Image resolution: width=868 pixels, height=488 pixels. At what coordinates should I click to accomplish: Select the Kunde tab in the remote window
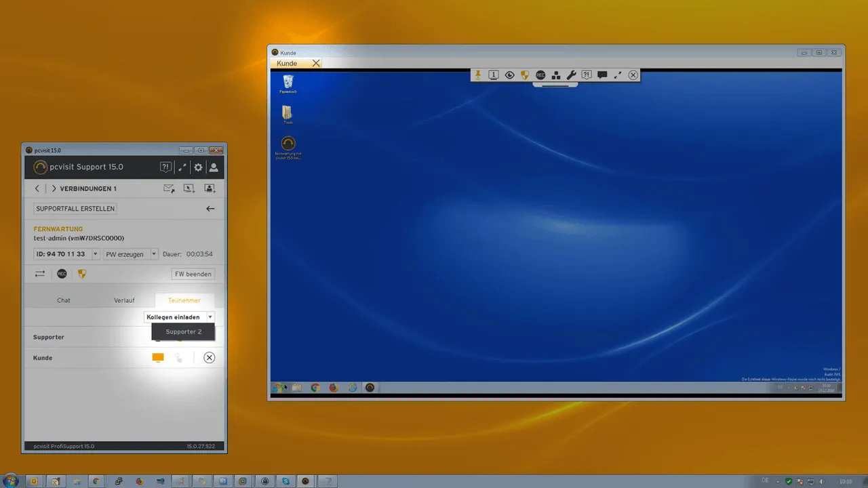point(287,64)
